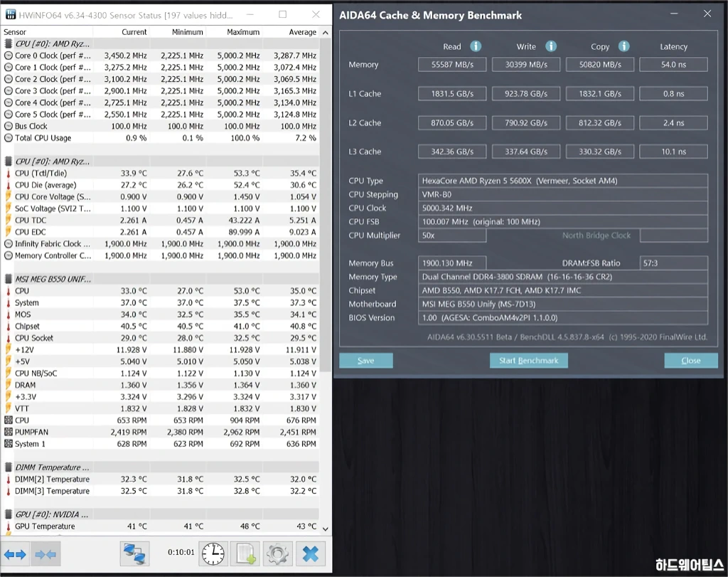Image resolution: width=728 pixels, height=577 pixels.
Task: Click clock icon of Infinity Fabric Clock row
Action: point(9,243)
